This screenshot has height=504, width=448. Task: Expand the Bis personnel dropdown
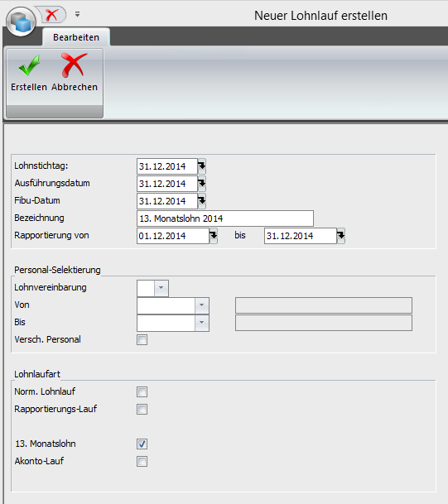click(x=202, y=323)
